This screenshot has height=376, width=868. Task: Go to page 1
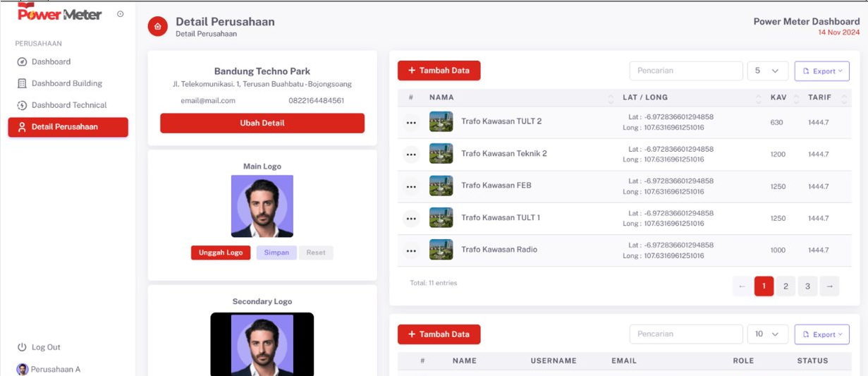pos(764,286)
